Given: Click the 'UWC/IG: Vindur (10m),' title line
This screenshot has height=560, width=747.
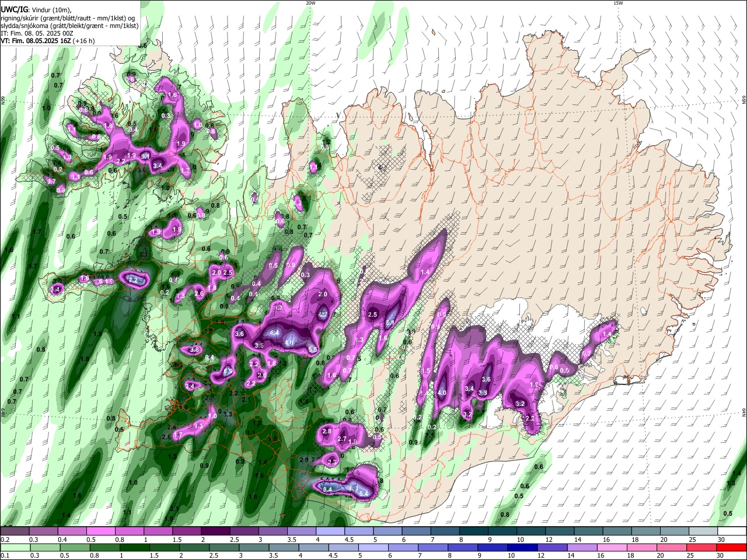Looking at the screenshot, I should 36,10.
